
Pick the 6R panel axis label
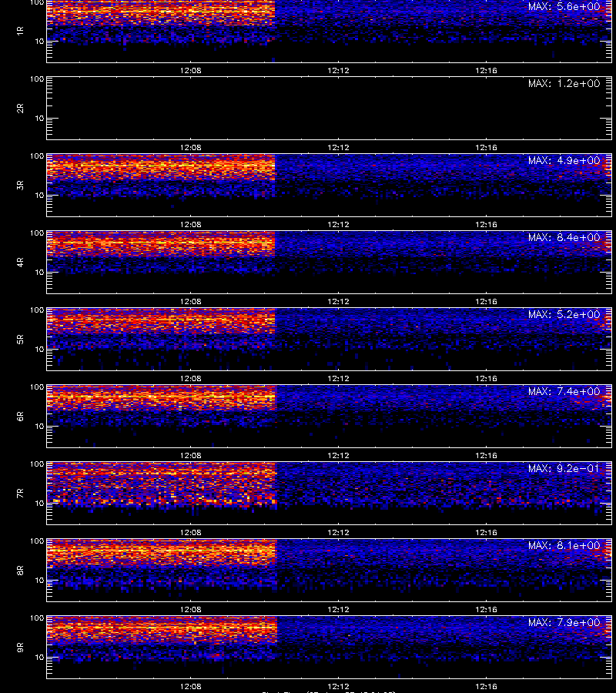[20, 416]
